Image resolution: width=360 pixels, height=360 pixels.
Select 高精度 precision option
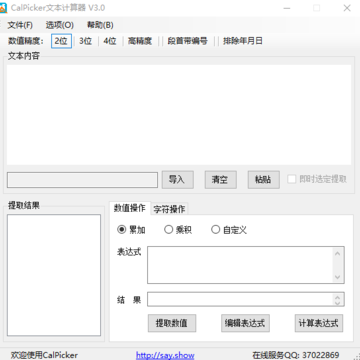(140, 41)
